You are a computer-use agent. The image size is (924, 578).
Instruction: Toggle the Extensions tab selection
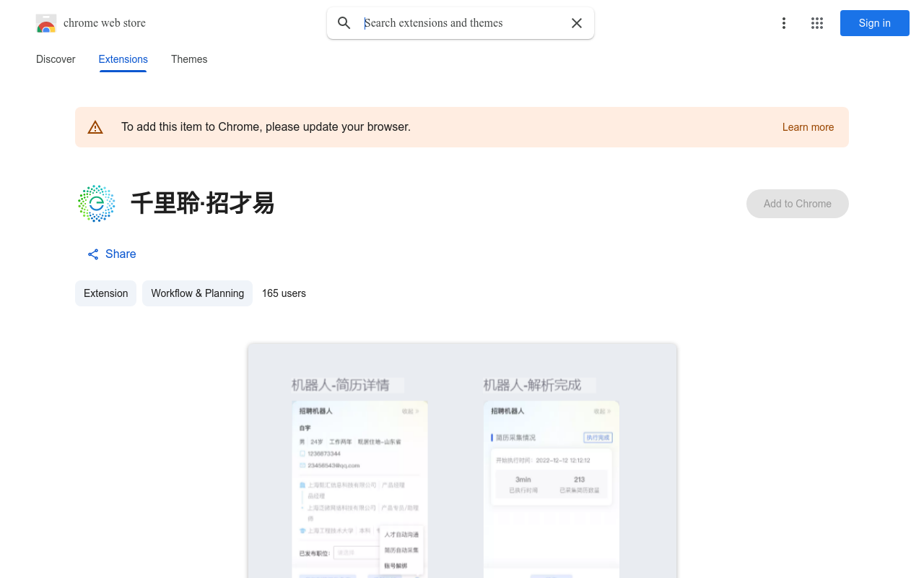[x=123, y=59]
